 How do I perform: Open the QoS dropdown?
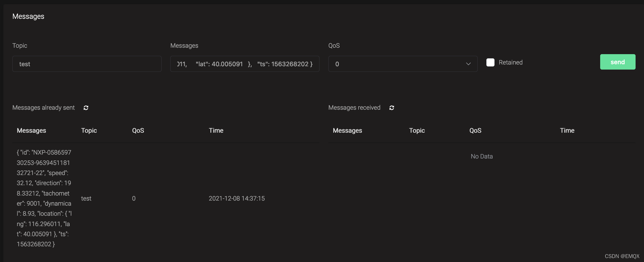coord(403,64)
